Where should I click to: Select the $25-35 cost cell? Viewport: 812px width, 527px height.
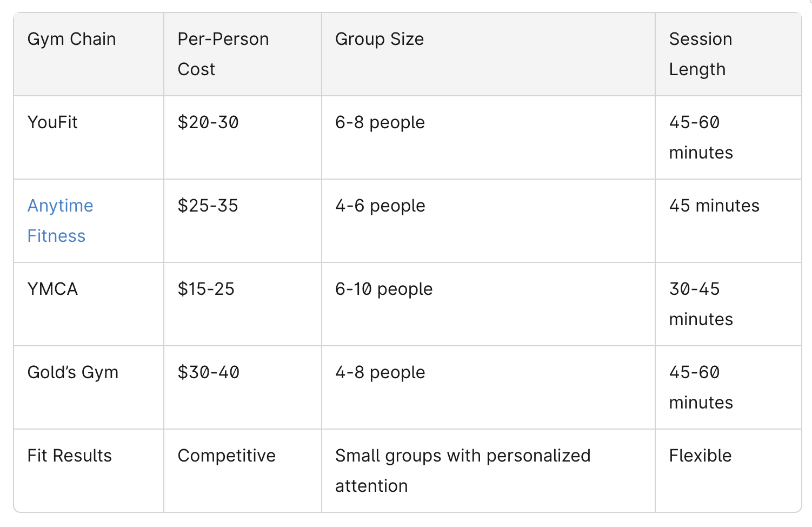point(208,206)
